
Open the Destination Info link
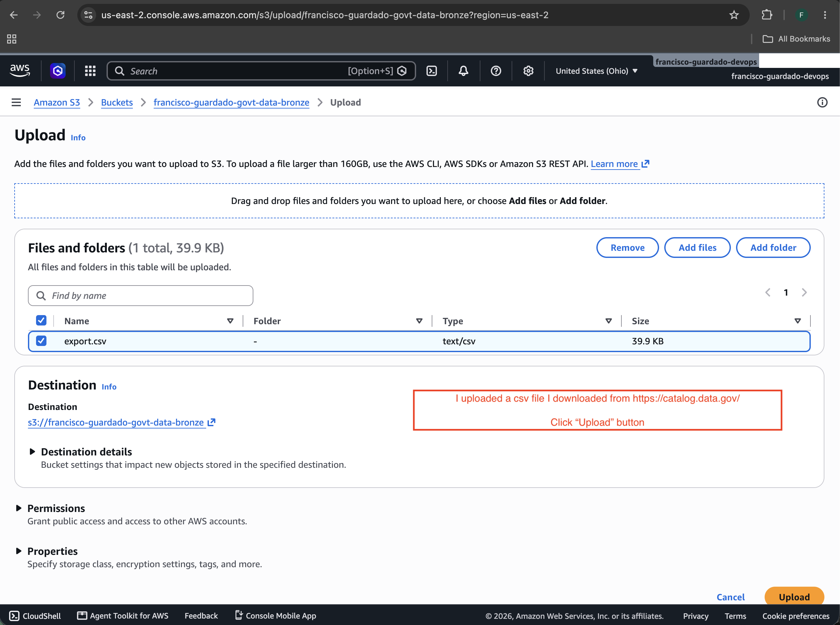coord(109,387)
